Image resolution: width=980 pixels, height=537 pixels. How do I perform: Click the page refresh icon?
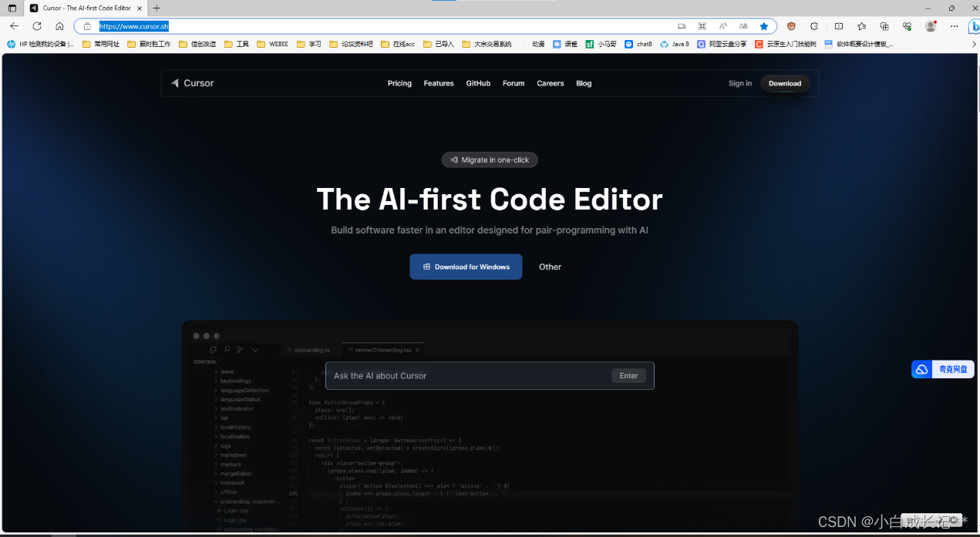tap(36, 25)
